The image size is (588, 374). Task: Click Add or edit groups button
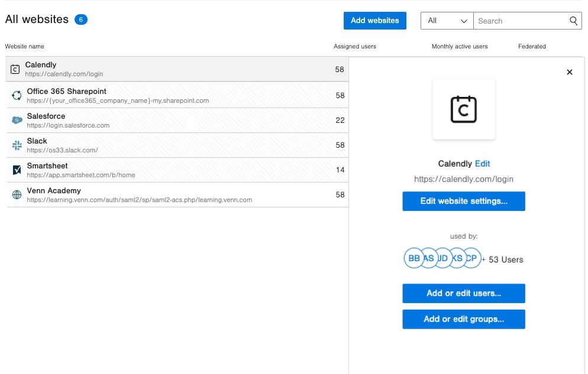tap(464, 319)
